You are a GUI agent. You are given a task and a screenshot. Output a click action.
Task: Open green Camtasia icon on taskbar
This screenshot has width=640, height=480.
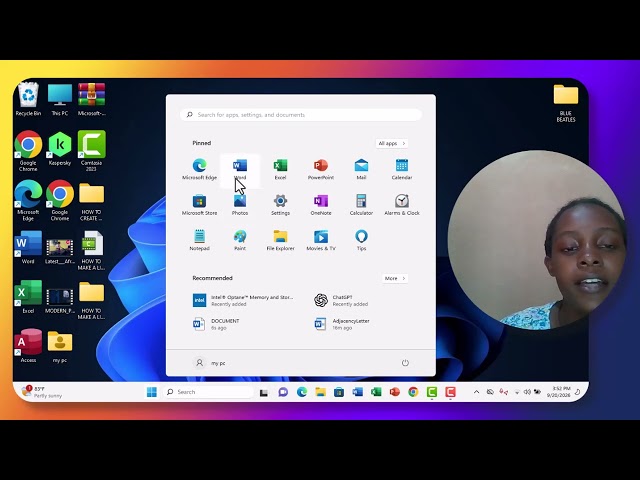tap(432, 392)
